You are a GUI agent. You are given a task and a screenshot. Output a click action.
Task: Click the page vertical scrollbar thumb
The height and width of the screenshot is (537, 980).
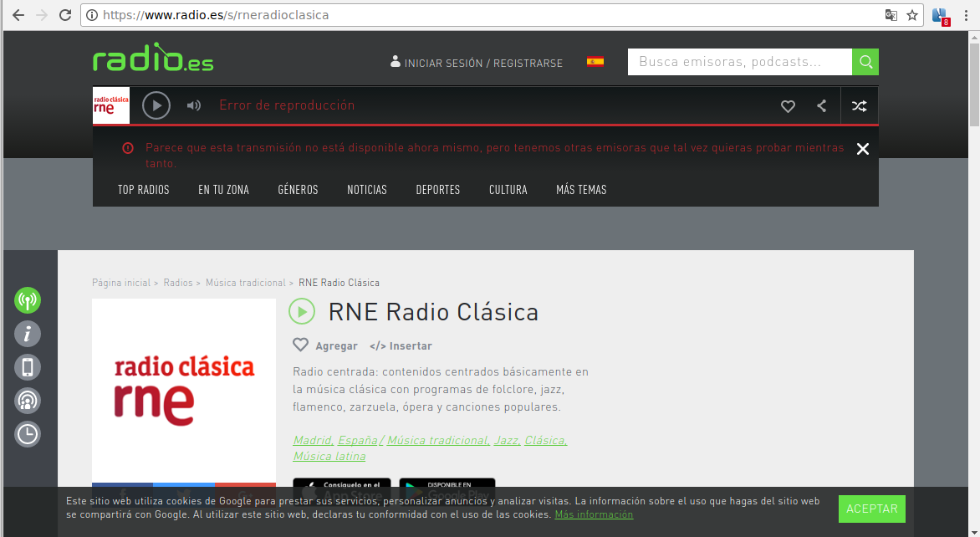974,84
